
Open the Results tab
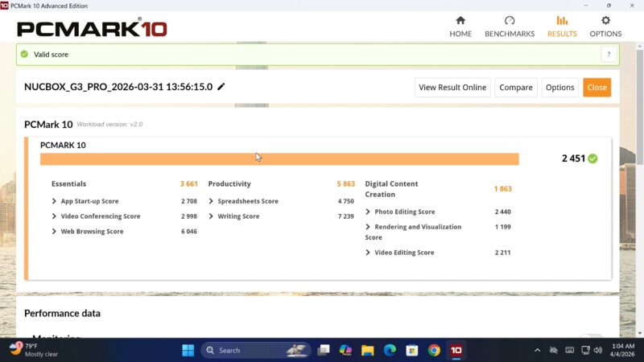pos(562,27)
